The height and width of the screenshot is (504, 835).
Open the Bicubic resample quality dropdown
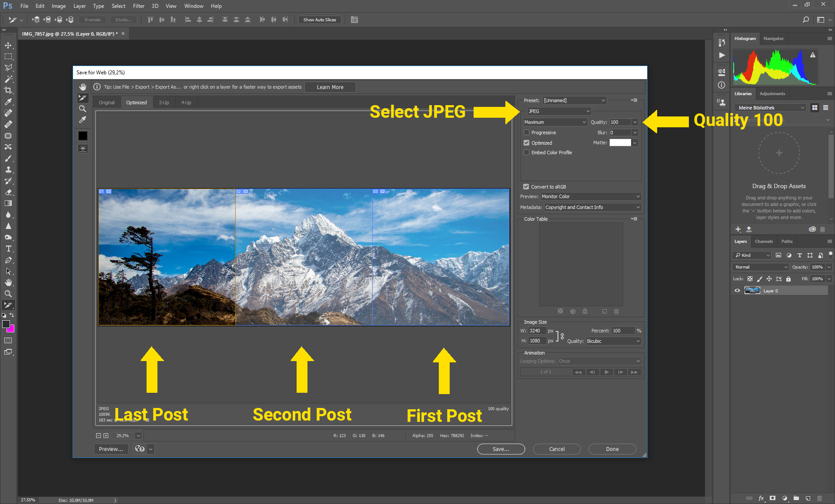coord(613,341)
